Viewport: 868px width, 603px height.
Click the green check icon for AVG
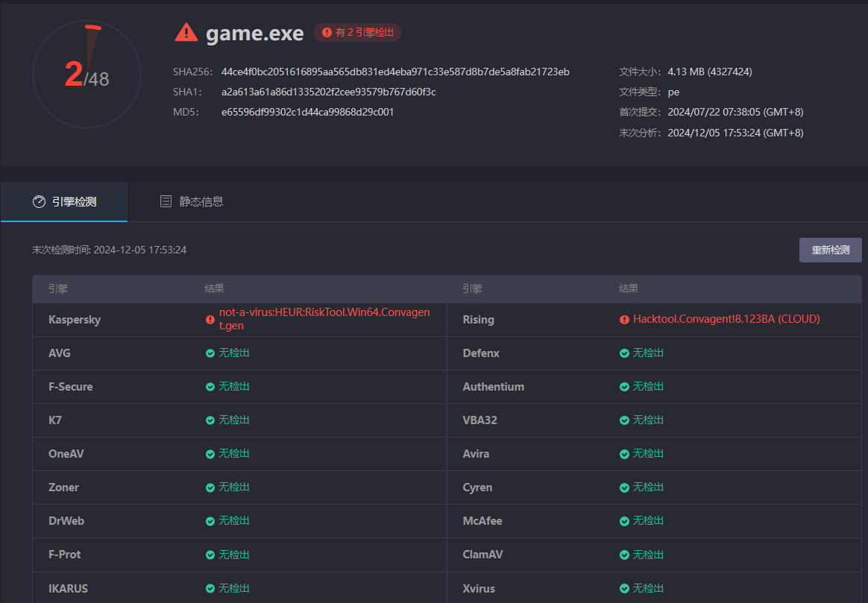click(210, 353)
